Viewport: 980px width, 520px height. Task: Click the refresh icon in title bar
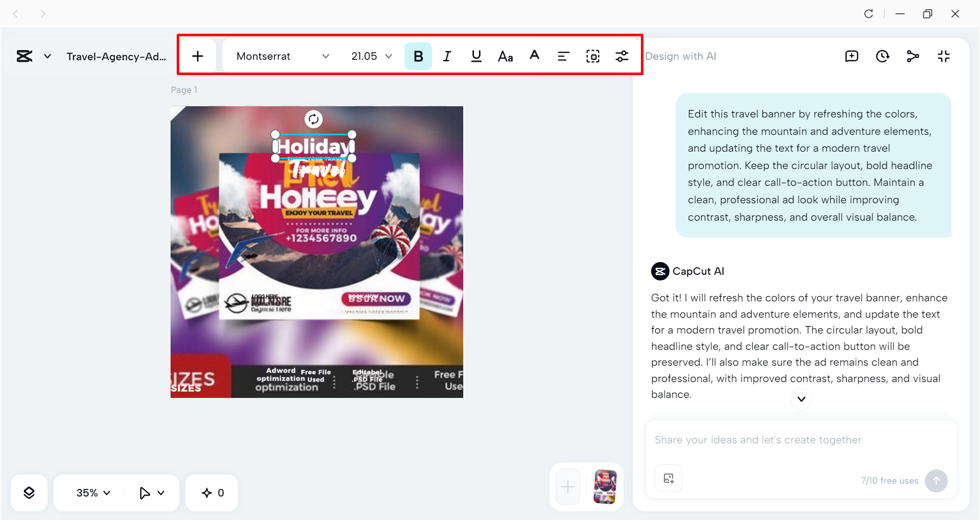[869, 14]
